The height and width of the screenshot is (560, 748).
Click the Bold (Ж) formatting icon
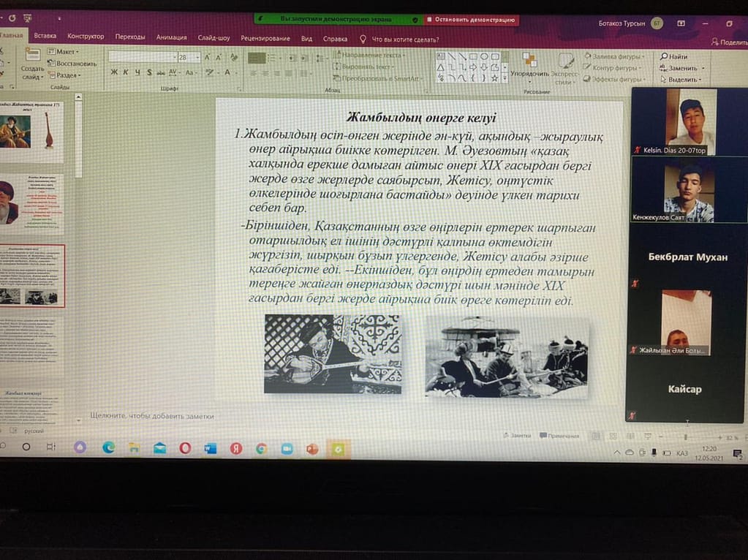[x=114, y=72]
